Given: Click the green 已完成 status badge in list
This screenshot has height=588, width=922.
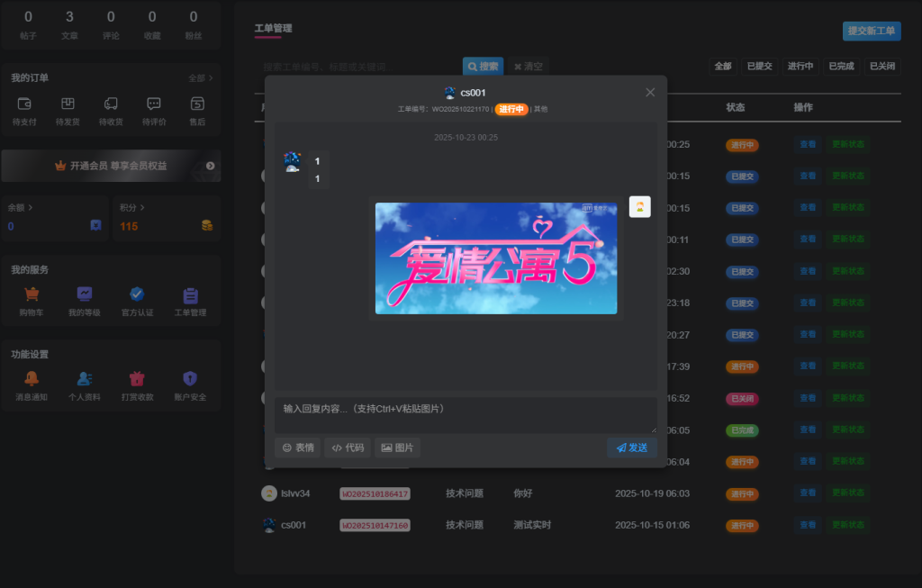Looking at the screenshot, I should [742, 430].
